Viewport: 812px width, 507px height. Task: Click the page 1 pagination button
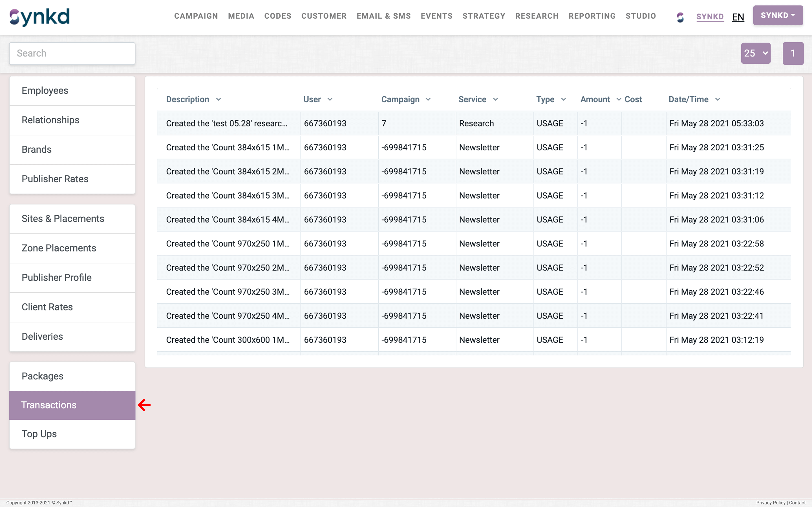(793, 53)
